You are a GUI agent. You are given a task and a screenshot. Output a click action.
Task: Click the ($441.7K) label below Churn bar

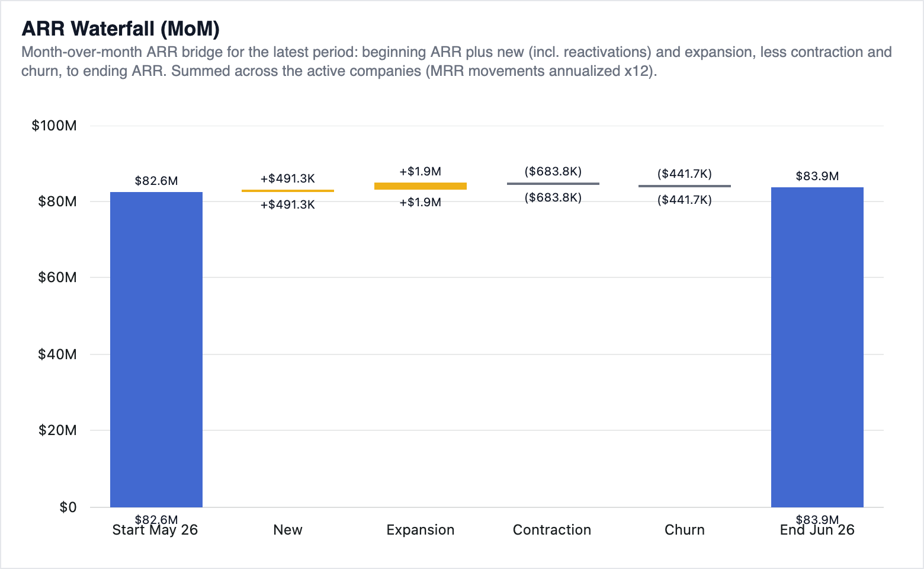click(685, 200)
